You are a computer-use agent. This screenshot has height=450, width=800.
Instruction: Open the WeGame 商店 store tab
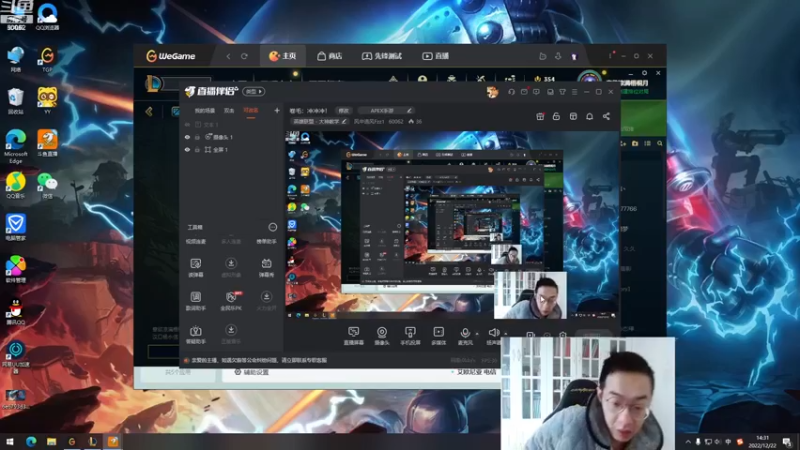[330, 56]
